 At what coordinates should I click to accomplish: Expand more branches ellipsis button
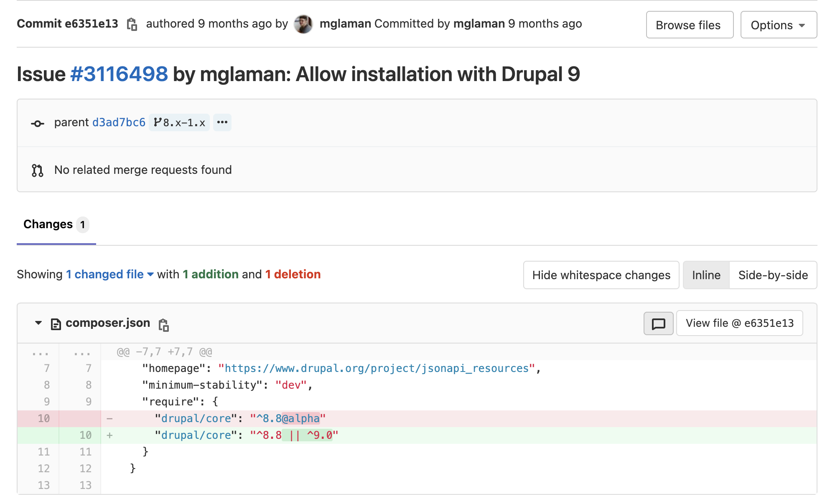pyautogui.click(x=222, y=122)
